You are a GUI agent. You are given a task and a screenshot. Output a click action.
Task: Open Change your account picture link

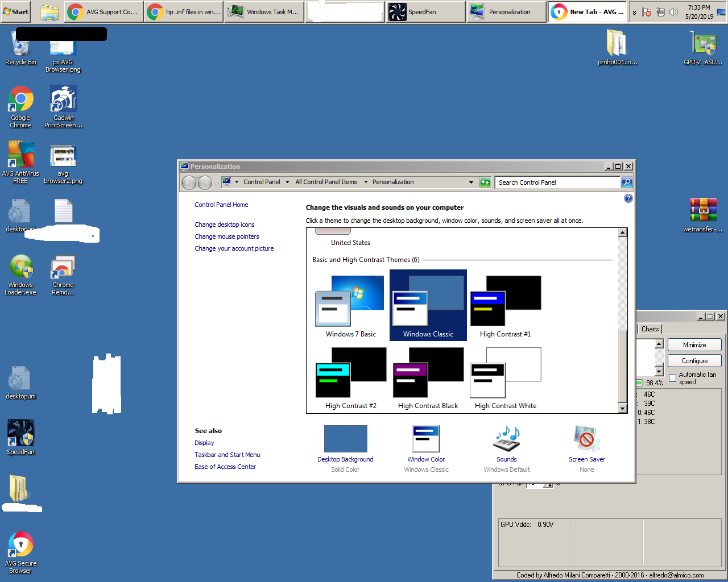(x=234, y=248)
